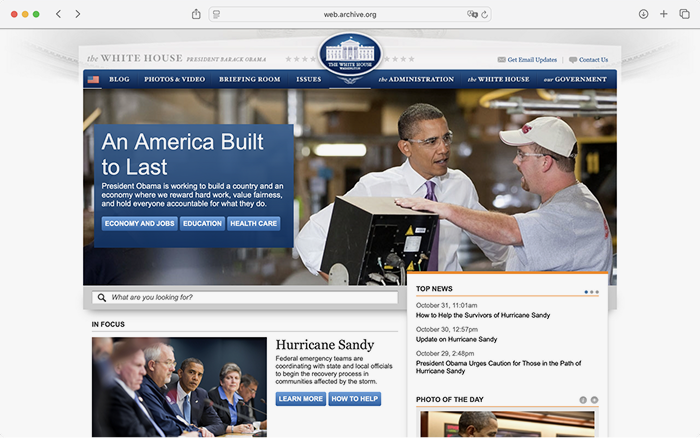Go back with the Safari back arrow
The image size is (700, 438).
coord(58,14)
